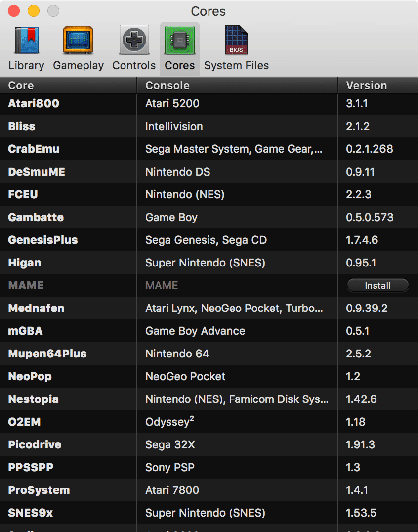
Task: Click the Atari 7800 console cell
Action: 172,490
